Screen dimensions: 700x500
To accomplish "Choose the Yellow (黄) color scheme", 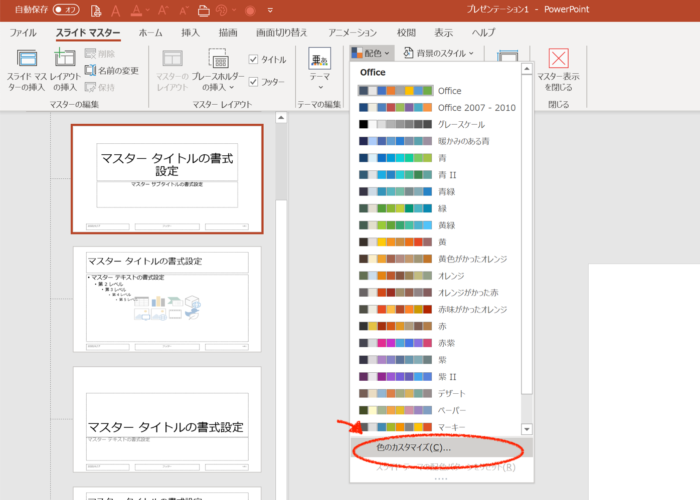I will (x=435, y=242).
